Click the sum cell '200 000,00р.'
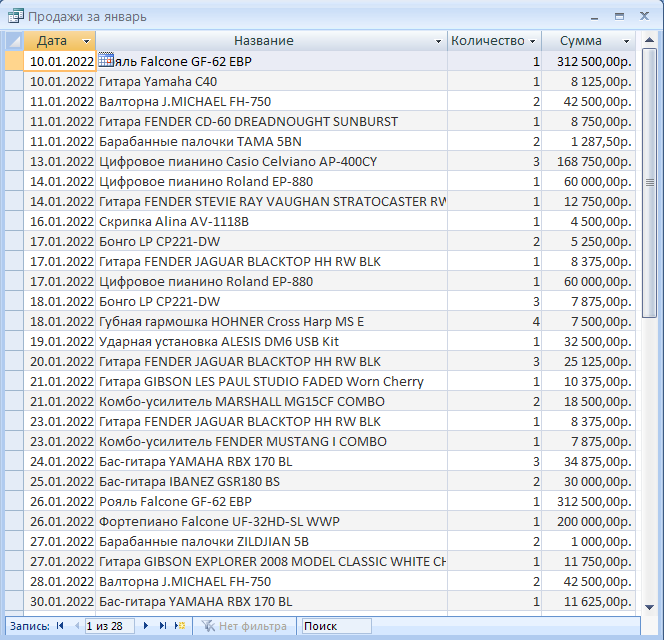This screenshot has width=664, height=640. pyautogui.click(x=588, y=521)
